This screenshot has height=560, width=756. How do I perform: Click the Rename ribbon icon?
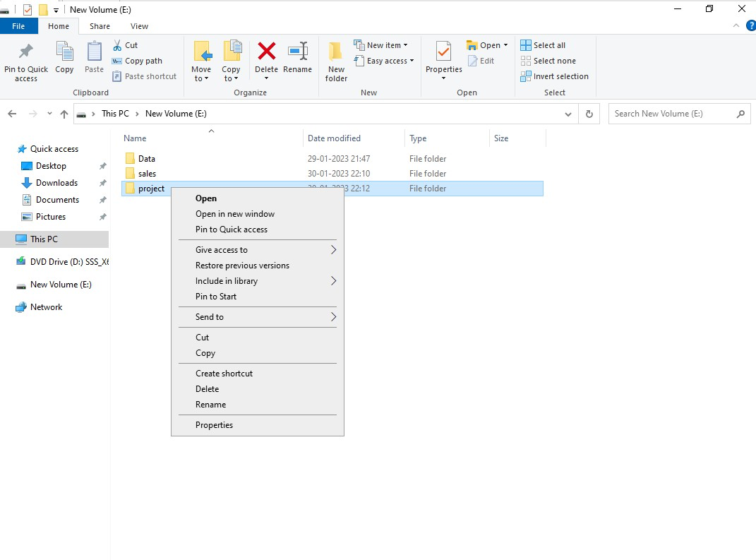(x=297, y=51)
